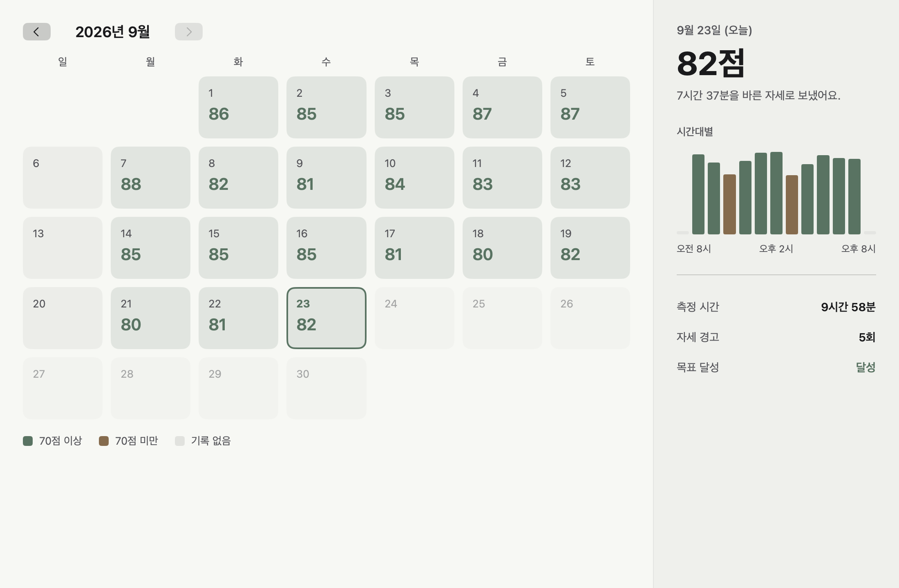Select day 9 with score 81
899x588 pixels.
pos(327,178)
